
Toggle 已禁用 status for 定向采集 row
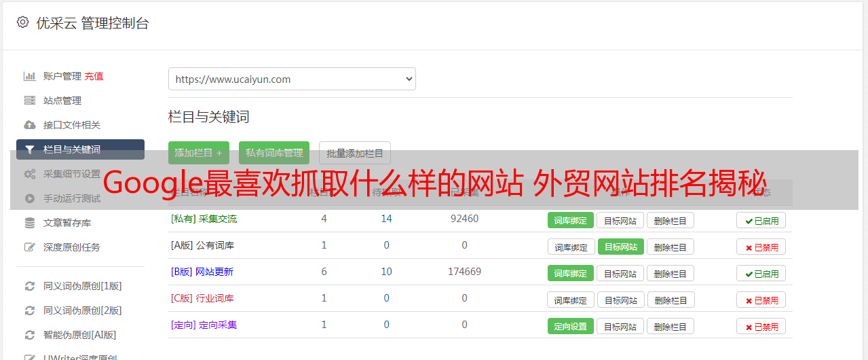(761, 326)
